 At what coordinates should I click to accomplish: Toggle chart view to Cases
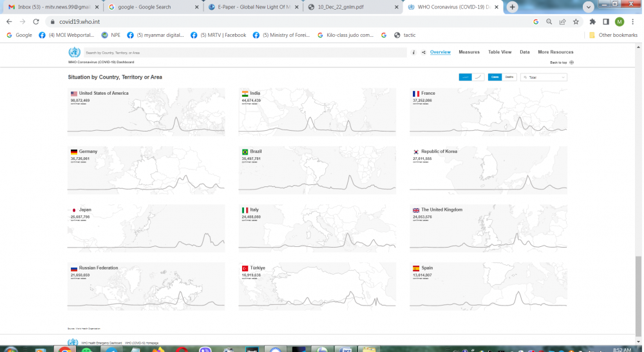tap(495, 77)
